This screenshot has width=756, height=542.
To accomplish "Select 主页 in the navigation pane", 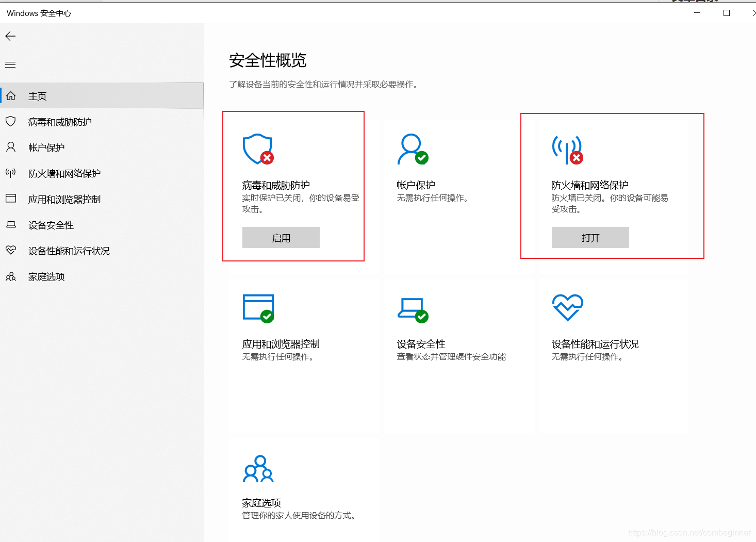I will click(37, 95).
